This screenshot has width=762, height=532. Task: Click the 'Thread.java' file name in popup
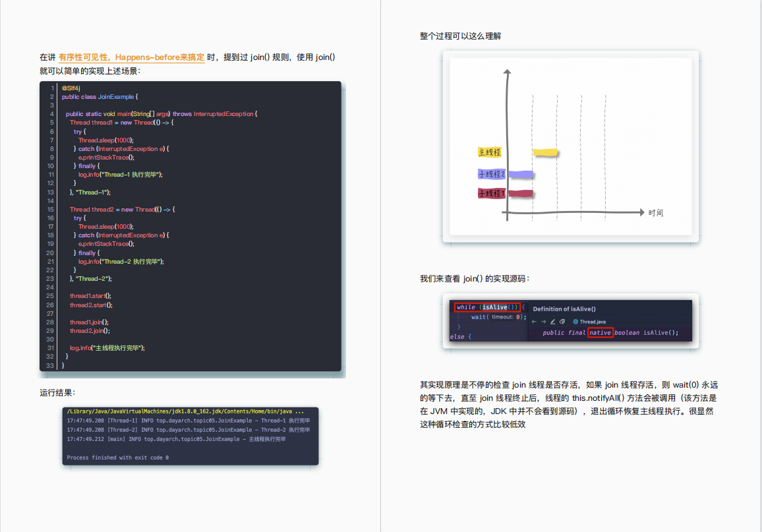pyautogui.click(x=593, y=322)
